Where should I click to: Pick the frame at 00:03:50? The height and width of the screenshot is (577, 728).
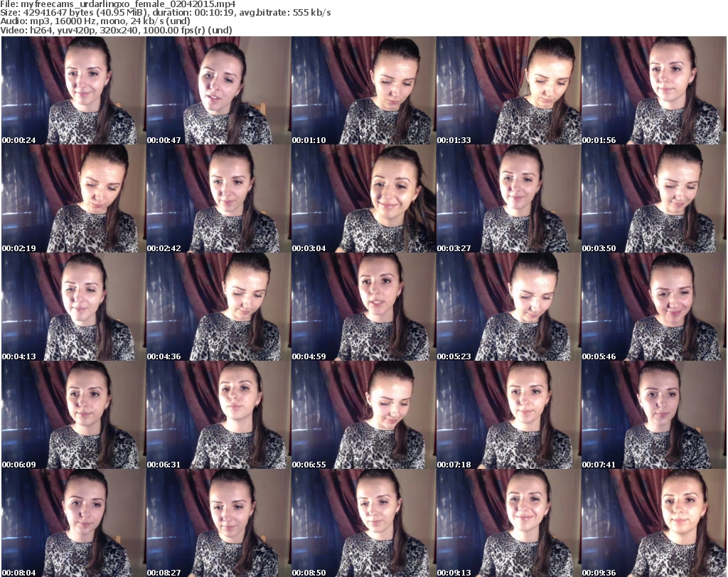click(654, 198)
